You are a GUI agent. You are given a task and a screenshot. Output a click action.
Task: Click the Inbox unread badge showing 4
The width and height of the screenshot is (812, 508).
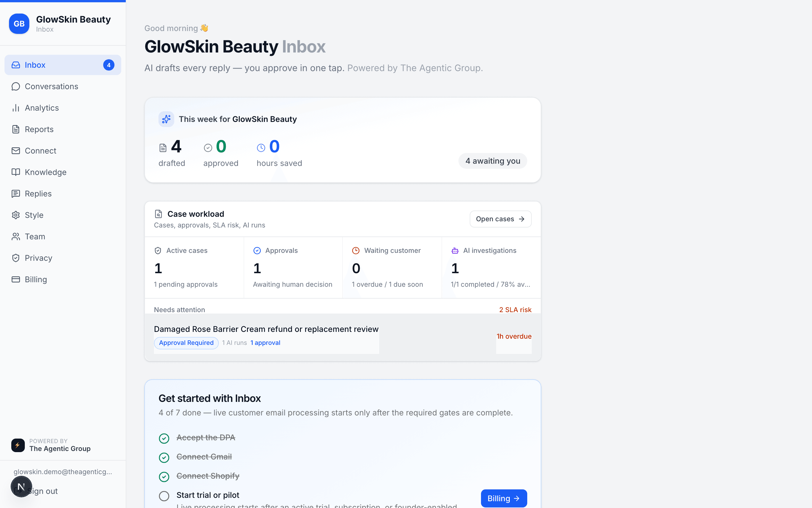(109, 65)
